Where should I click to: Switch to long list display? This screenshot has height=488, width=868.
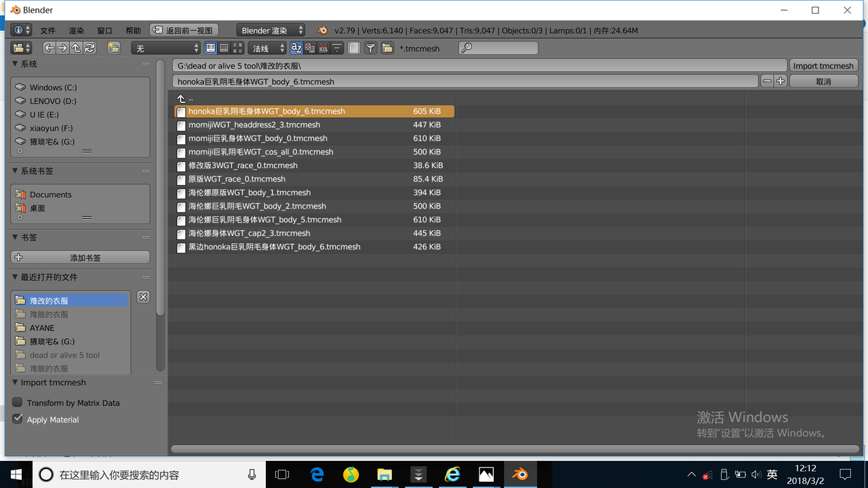224,48
